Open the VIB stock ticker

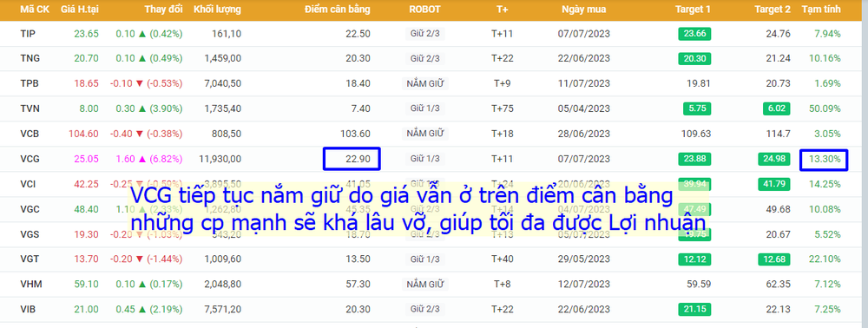coord(28,310)
